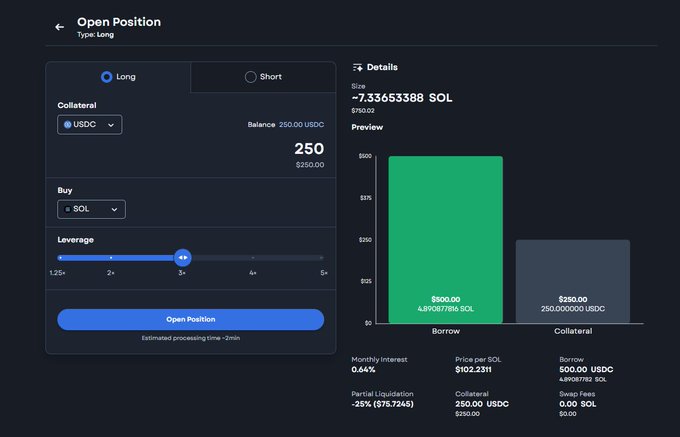Click the Details sparkle list icon
This screenshot has width=680, height=437.
[x=357, y=67]
